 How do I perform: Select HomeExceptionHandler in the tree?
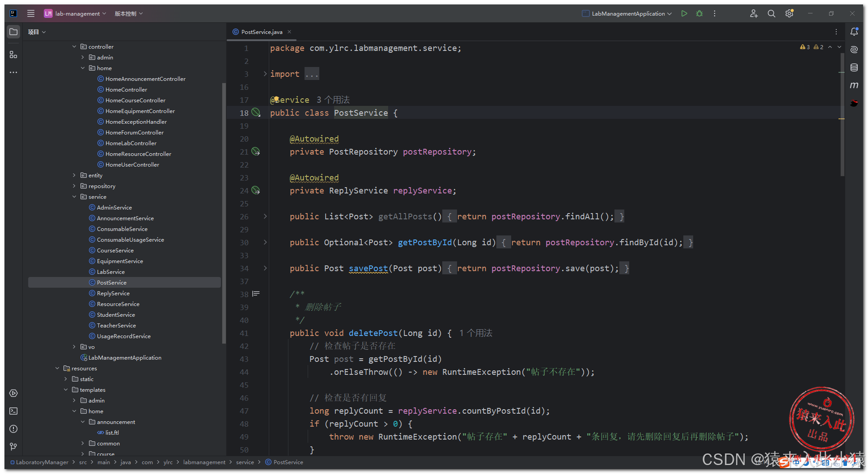point(136,122)
